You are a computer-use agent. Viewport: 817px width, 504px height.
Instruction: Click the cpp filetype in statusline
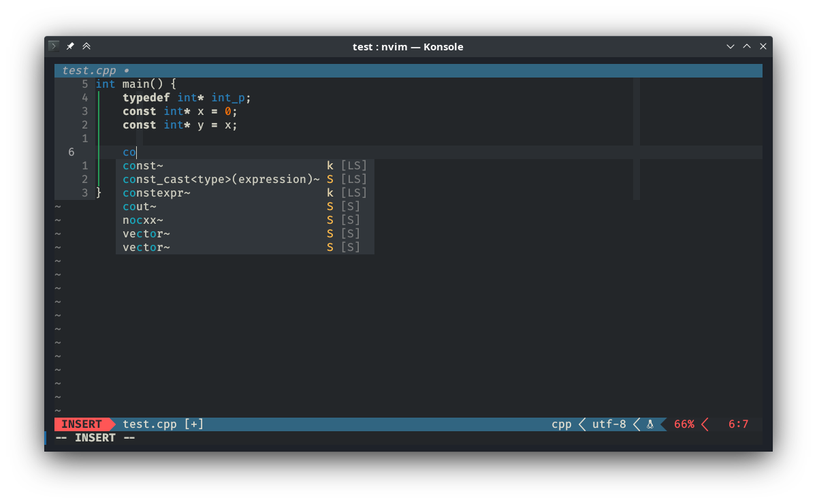pos(562,424)
